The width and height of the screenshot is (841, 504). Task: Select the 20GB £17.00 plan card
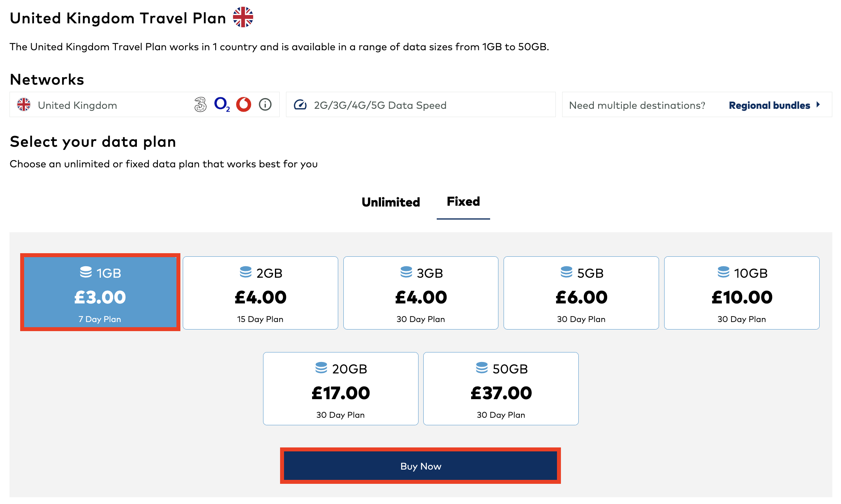(340, 388)
